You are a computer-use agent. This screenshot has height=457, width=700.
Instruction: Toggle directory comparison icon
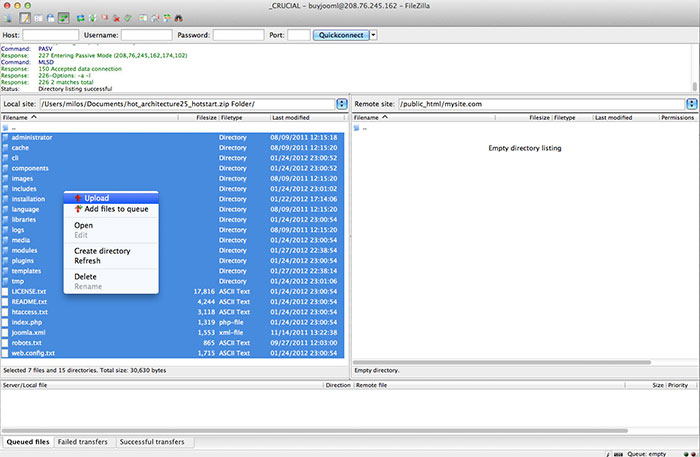tap(155, 18)
